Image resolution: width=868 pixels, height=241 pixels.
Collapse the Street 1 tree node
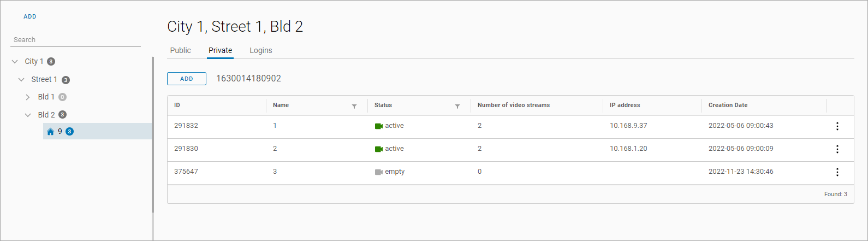coord(21,80)
